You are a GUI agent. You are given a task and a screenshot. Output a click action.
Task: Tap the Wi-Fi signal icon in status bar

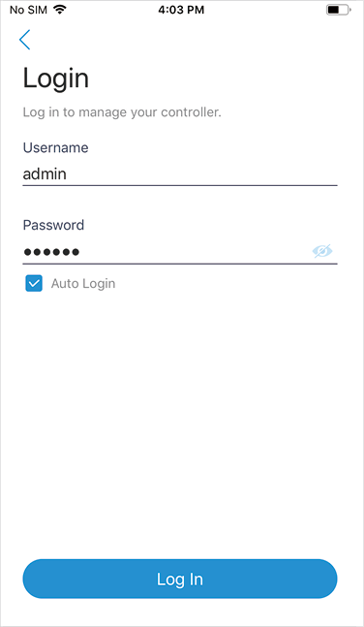(x=59, y=10)
